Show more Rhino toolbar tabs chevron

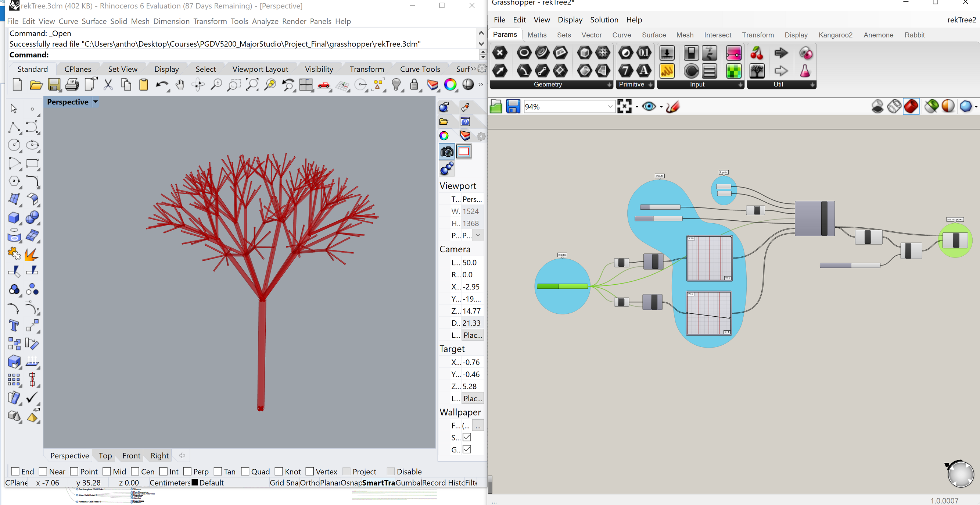pos(473,69)
